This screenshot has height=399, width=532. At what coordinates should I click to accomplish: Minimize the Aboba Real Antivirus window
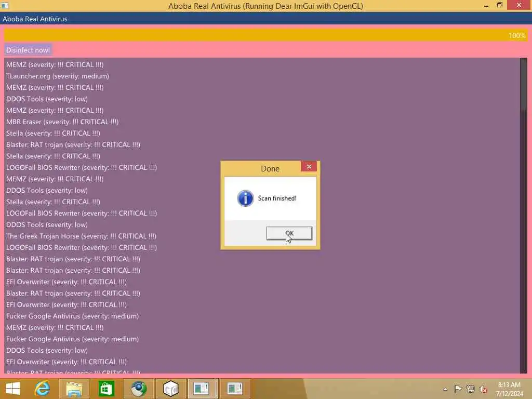point(486,6)
